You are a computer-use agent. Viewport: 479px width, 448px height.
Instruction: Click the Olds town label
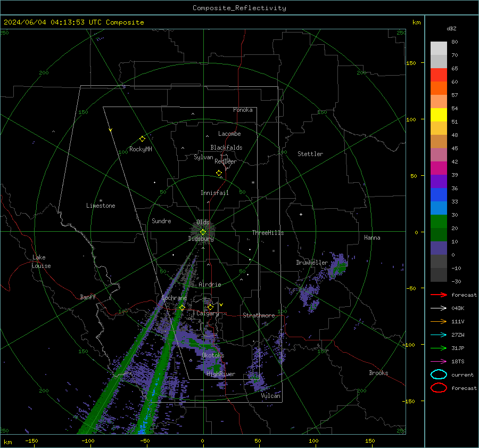[x=203, y=222]
